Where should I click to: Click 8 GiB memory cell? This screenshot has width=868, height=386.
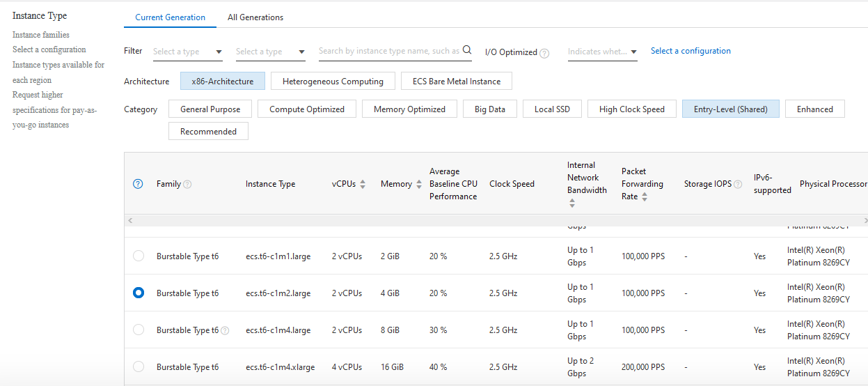[x=390, y=330]
